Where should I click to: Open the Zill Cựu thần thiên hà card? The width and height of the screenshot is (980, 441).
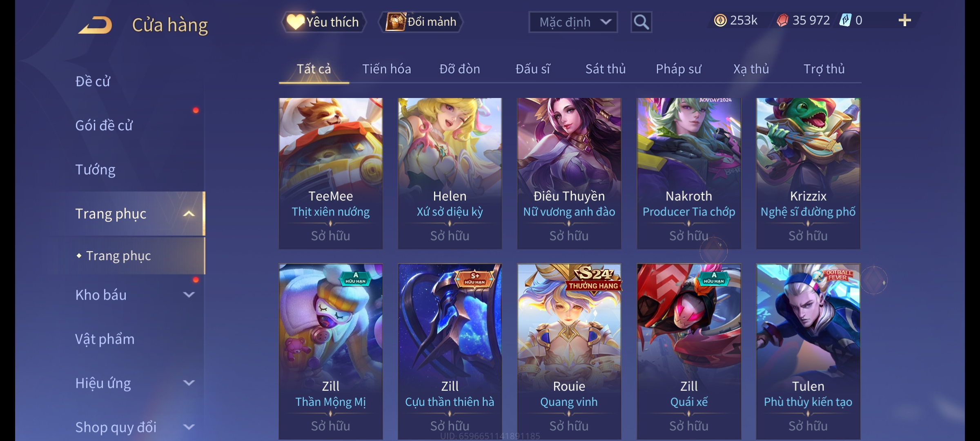450,351
